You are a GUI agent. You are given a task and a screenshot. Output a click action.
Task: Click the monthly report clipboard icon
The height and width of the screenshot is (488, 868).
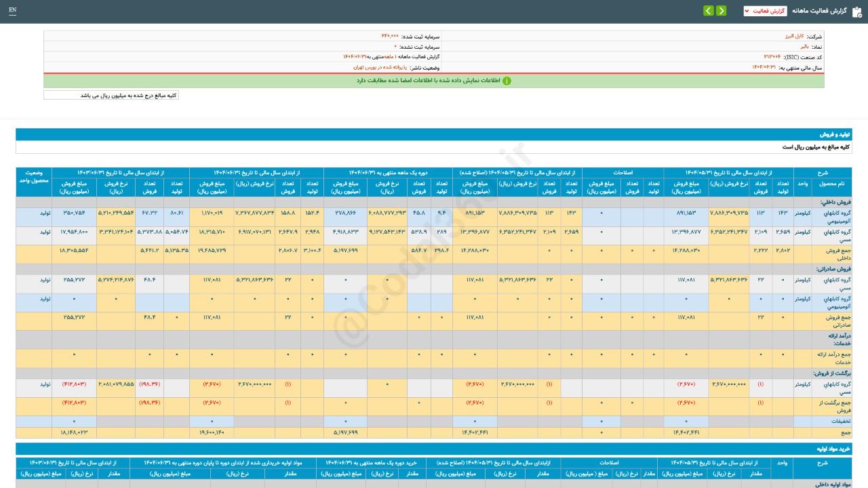pyautogui.click(x=856, y=11)
